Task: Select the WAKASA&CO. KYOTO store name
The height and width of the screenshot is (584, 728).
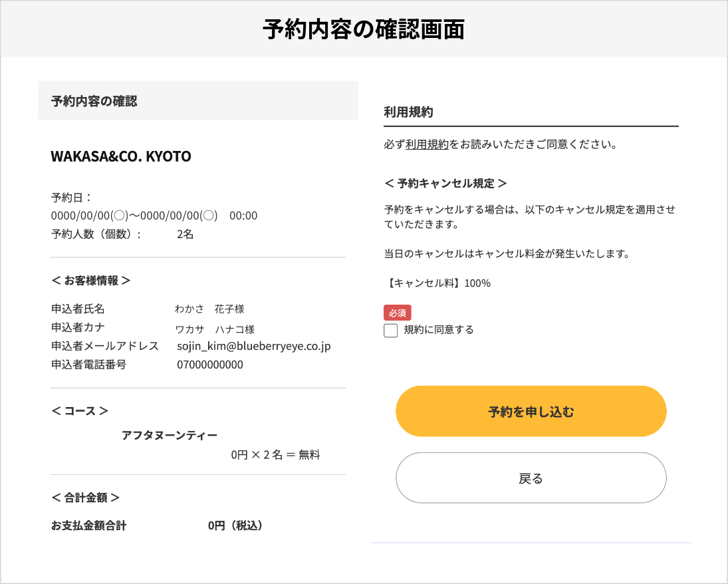Action: (x=120, y=156)
